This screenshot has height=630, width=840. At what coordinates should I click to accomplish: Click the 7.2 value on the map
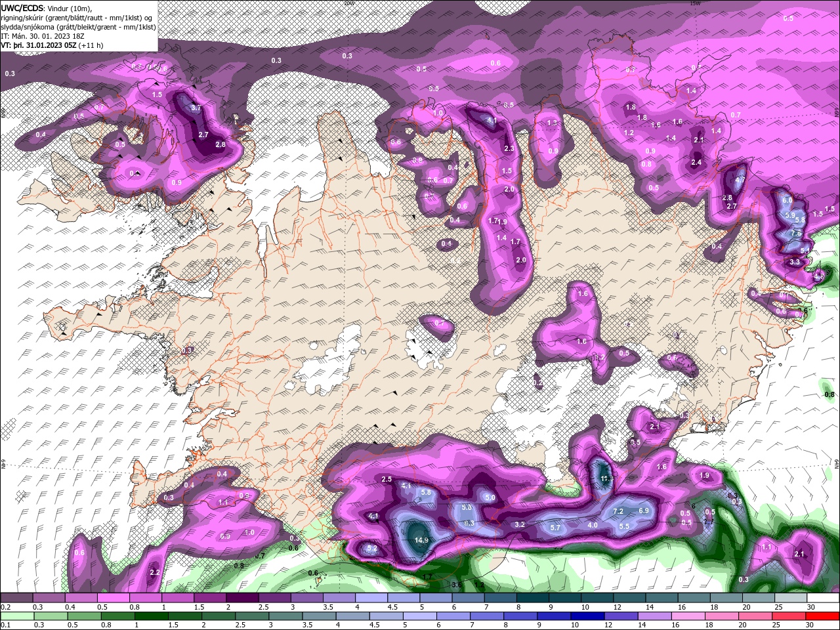618,511
